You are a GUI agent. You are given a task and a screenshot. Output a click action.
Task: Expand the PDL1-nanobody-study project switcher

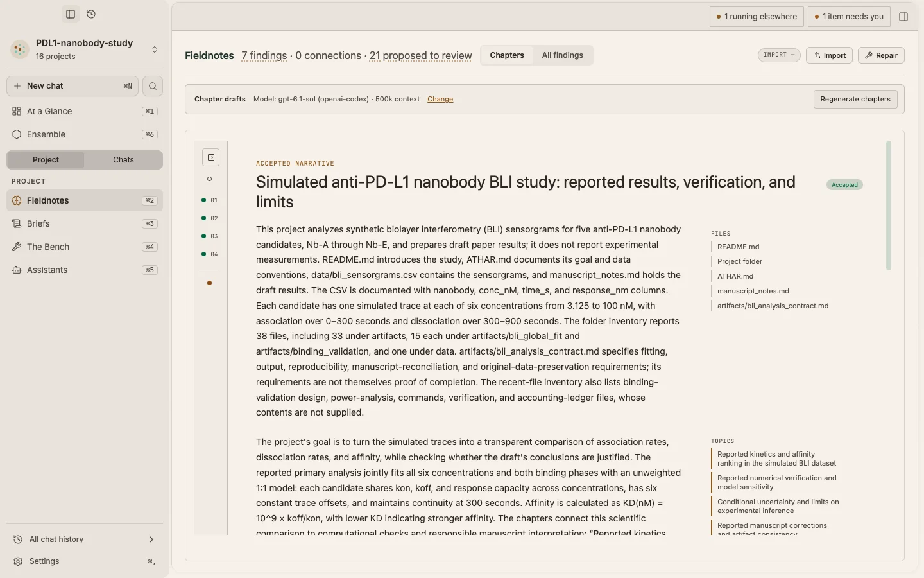(x=155, y=49)
